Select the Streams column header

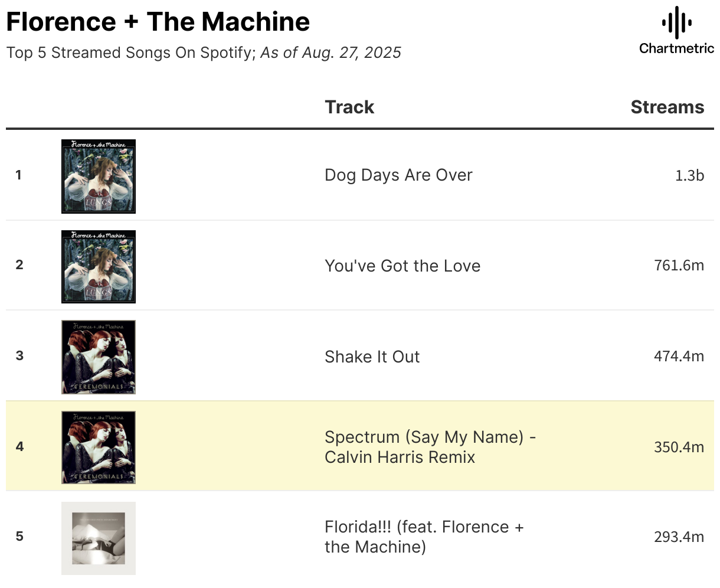point(667,107)
